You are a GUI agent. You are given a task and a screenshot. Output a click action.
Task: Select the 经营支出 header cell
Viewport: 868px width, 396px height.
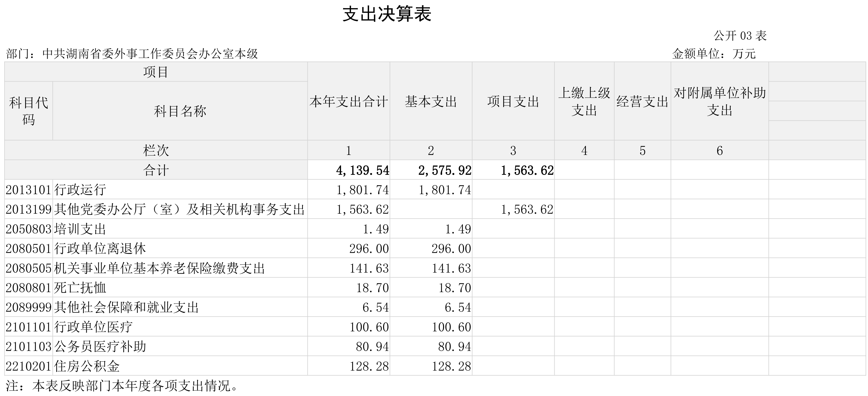pos(642,102)
